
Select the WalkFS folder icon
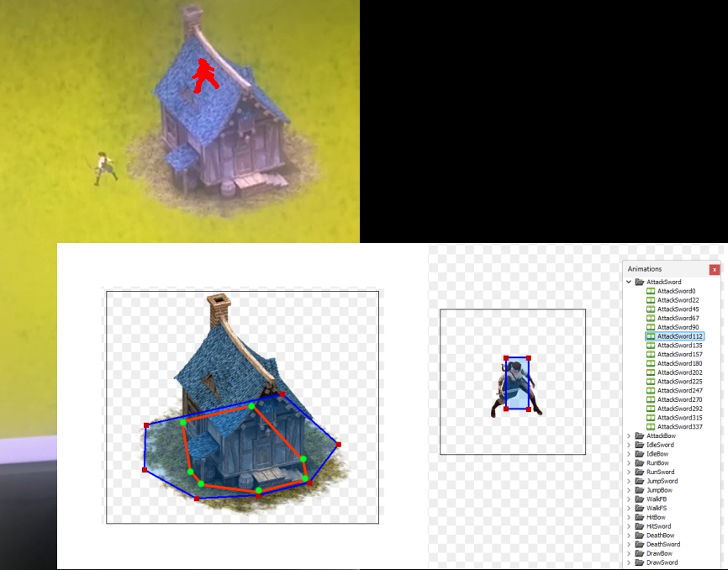coord(640,509)
